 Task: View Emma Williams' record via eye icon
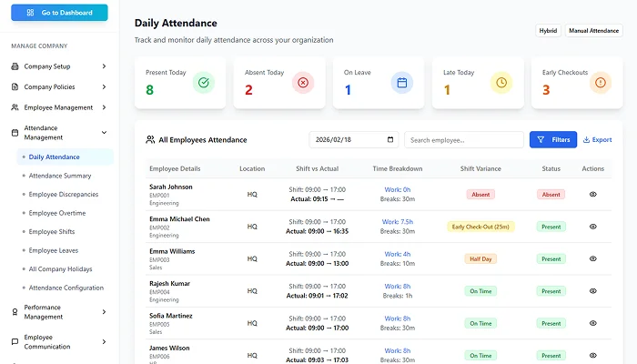(x=593, y=258)
